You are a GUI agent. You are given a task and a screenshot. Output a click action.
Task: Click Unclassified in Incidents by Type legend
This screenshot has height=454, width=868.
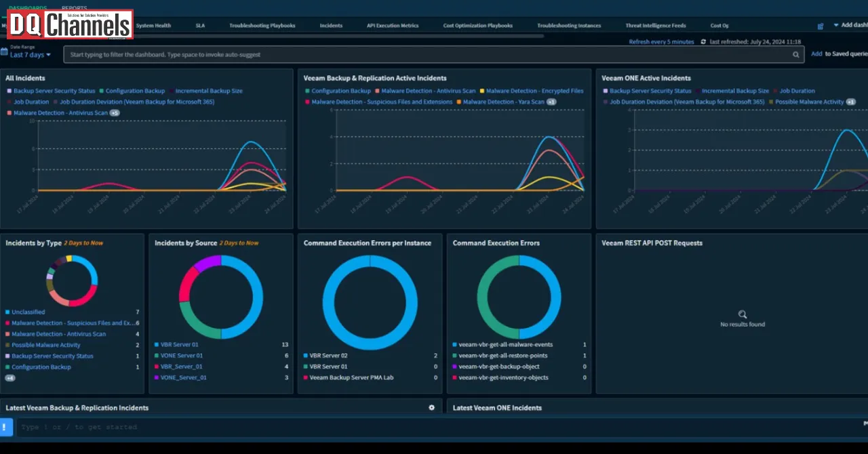[28, 312]
